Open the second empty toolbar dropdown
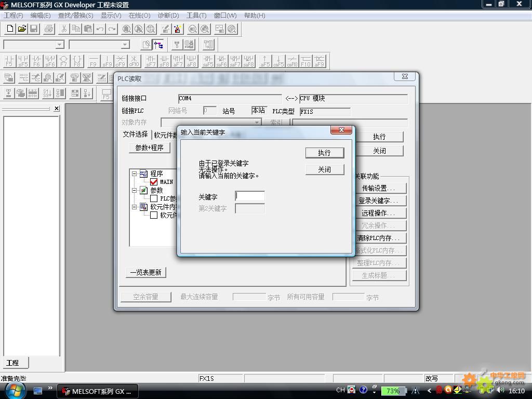Screen dimensions: 532x399 [x=125, y=45]
